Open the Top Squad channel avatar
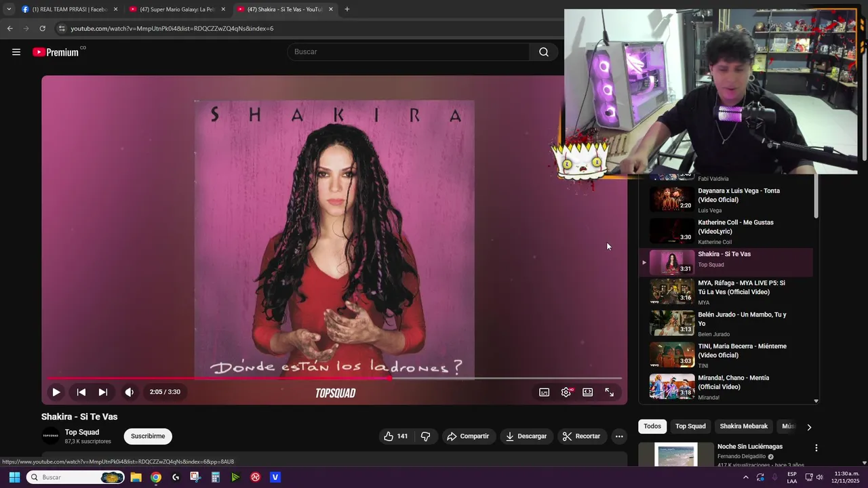This screenshot has height=488, width=868. coord(51,436)
